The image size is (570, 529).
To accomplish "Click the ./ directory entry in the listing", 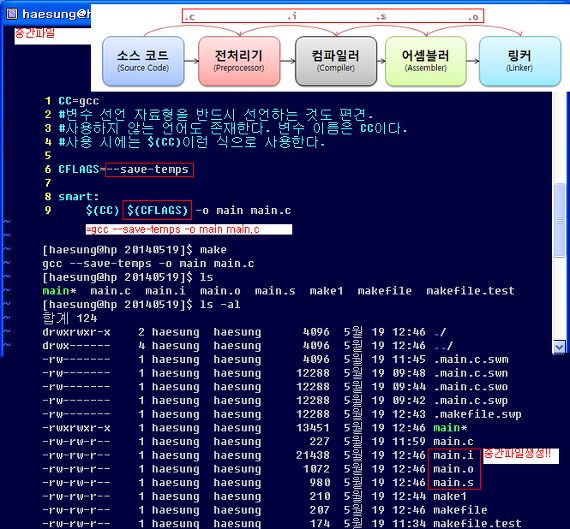I will 440,332.
